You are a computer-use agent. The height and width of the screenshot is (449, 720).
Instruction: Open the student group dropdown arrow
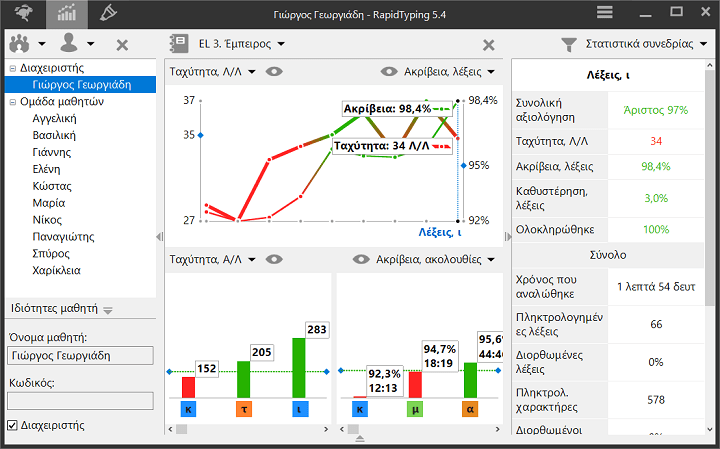tap(42, 44)
